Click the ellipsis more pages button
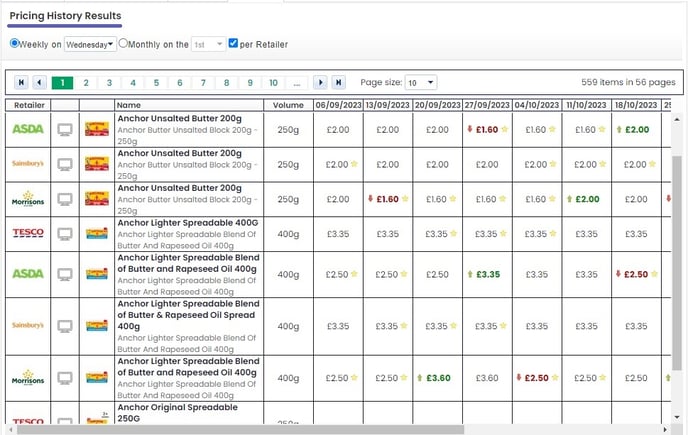Image resolution: width=688 pixels, height=435 pixels. 297,83
